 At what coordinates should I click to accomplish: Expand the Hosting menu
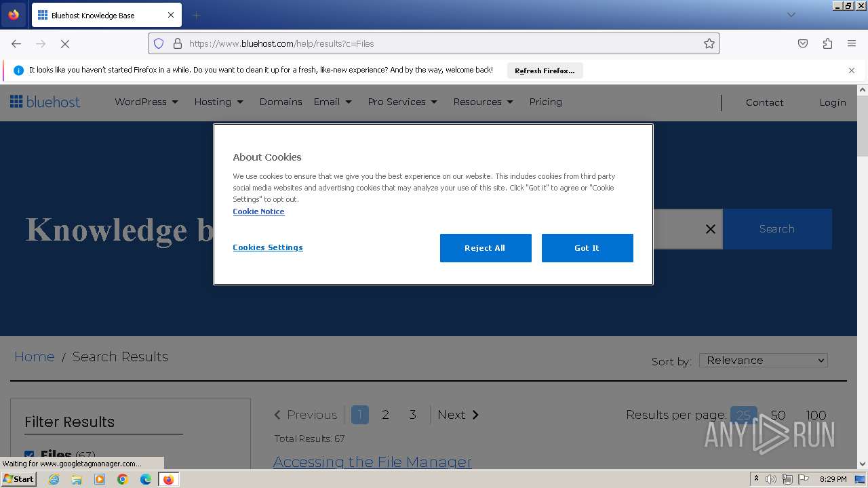218,102
